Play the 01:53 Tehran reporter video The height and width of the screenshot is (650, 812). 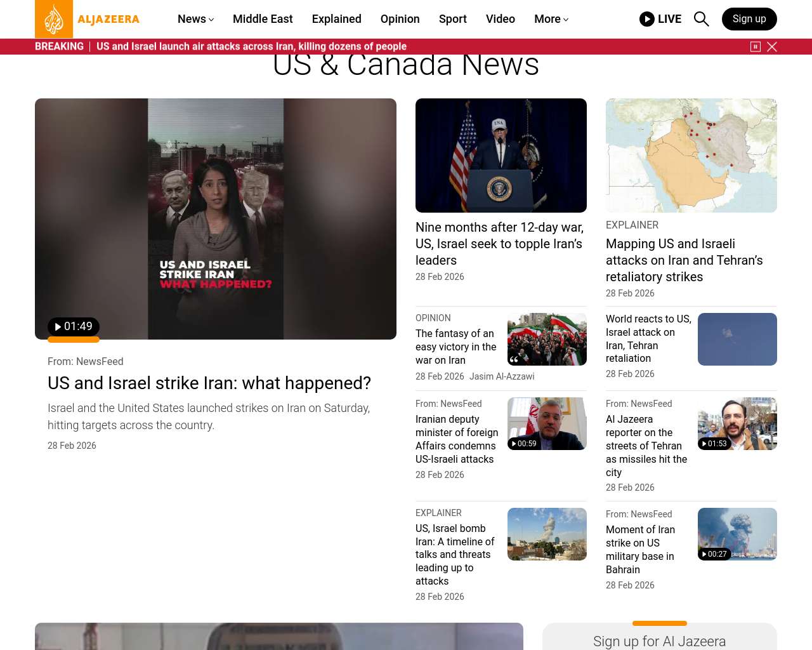click(x=714, y=444)
